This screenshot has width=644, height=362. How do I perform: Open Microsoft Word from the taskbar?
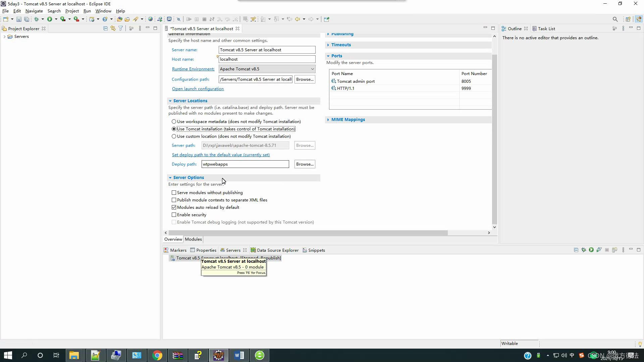click(239, 355)
